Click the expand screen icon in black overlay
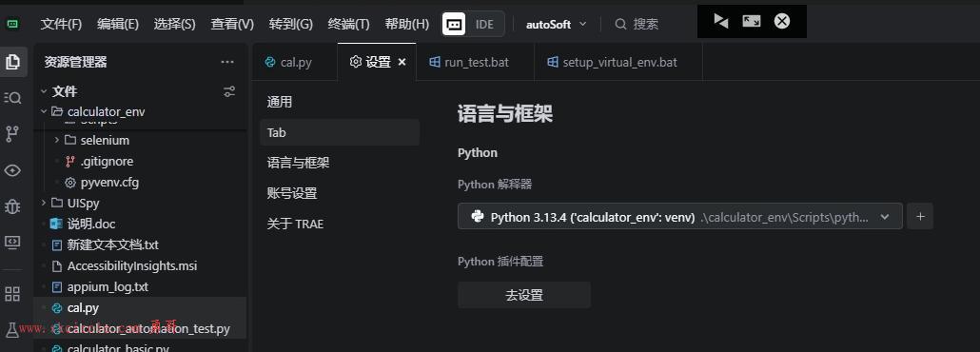Viewport: 980px width, 352px height. click(x=752, y=21)
